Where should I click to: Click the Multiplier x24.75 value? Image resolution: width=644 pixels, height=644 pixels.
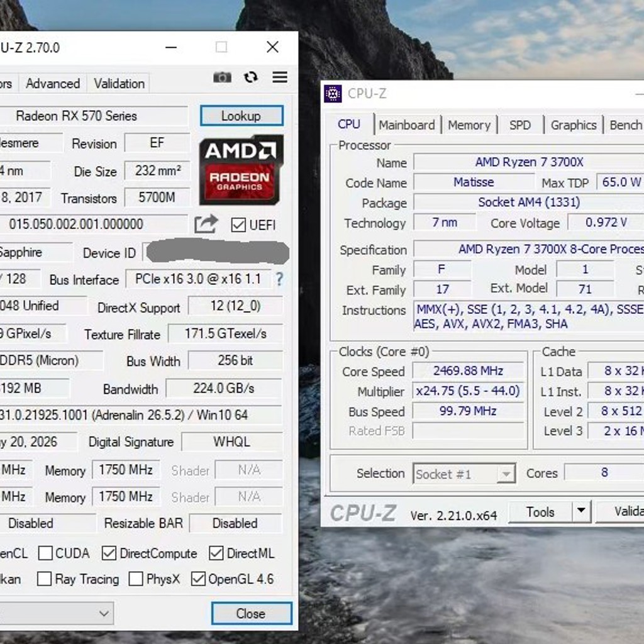(468, 391)
